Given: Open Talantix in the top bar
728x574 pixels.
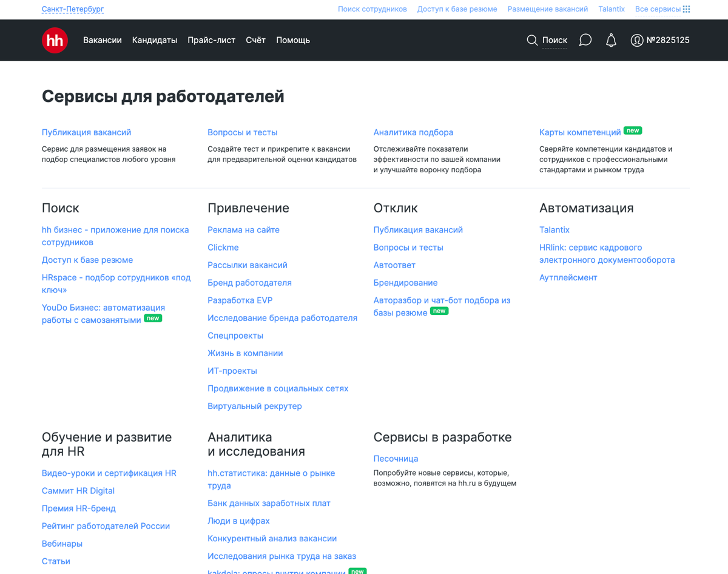Looking at the screenshot, I should pos(612,9).
